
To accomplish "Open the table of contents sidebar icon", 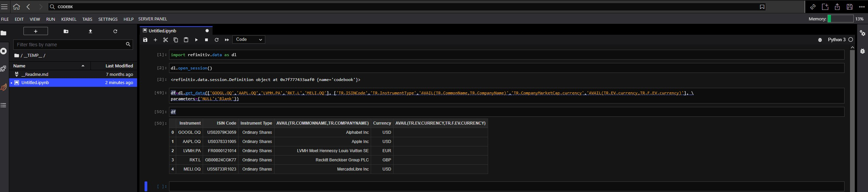I will (4, 105).
